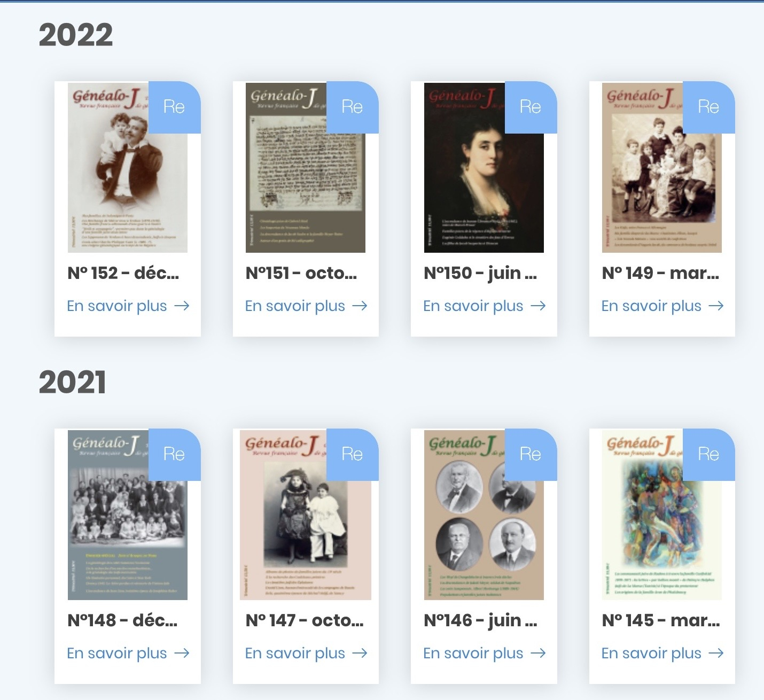Open the N°150 portrait cover thumbnail
Viewport: 764px width, 700px height.
coord(484,167)
